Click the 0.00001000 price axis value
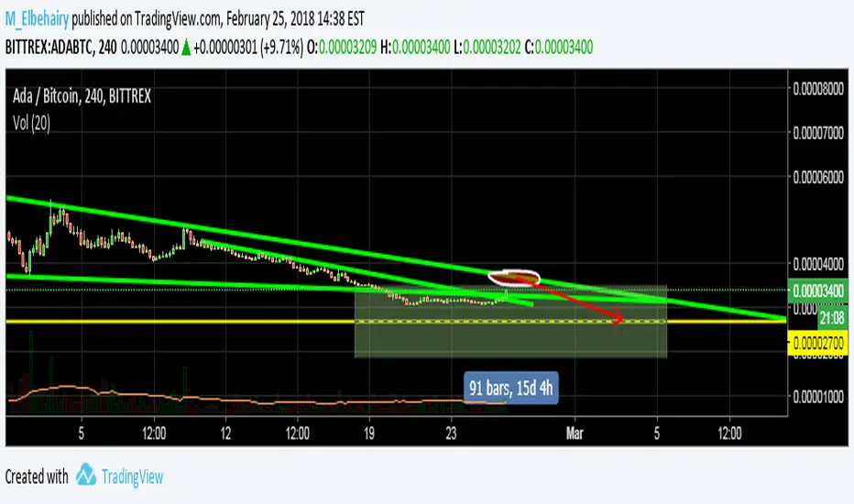Screen dimensions: 854x504 [x=818, y=396]
